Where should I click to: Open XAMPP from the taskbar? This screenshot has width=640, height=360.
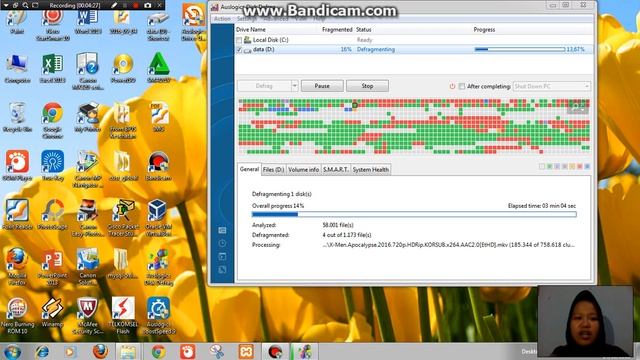(x=246, y=351)
